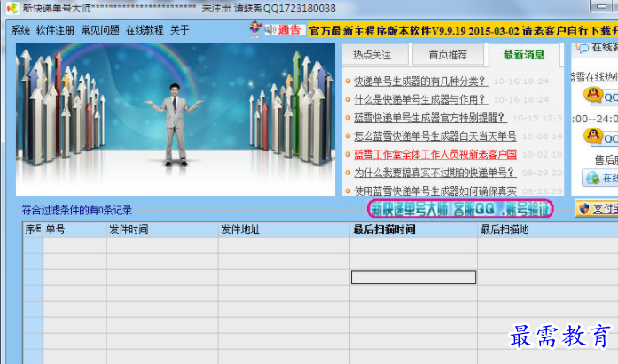618x364 pixels.
Task: Click the man-with-arrows promotional banner image
Action: 176,120
